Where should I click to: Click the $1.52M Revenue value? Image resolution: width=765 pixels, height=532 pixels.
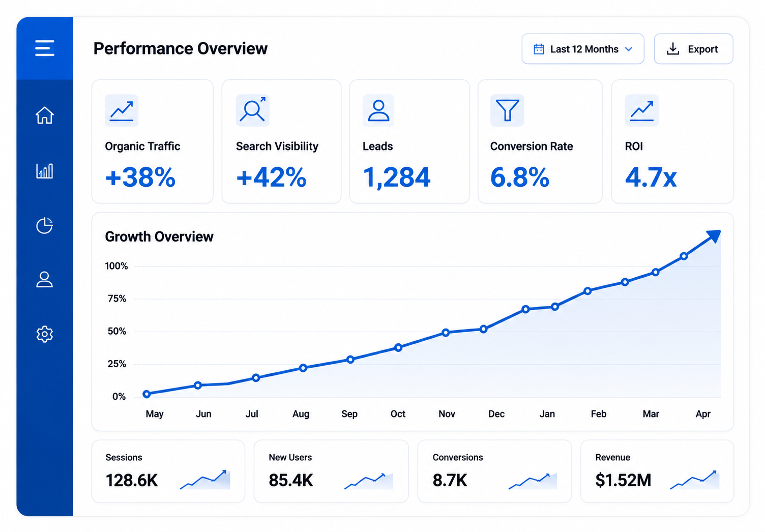[x=624, y=480]
